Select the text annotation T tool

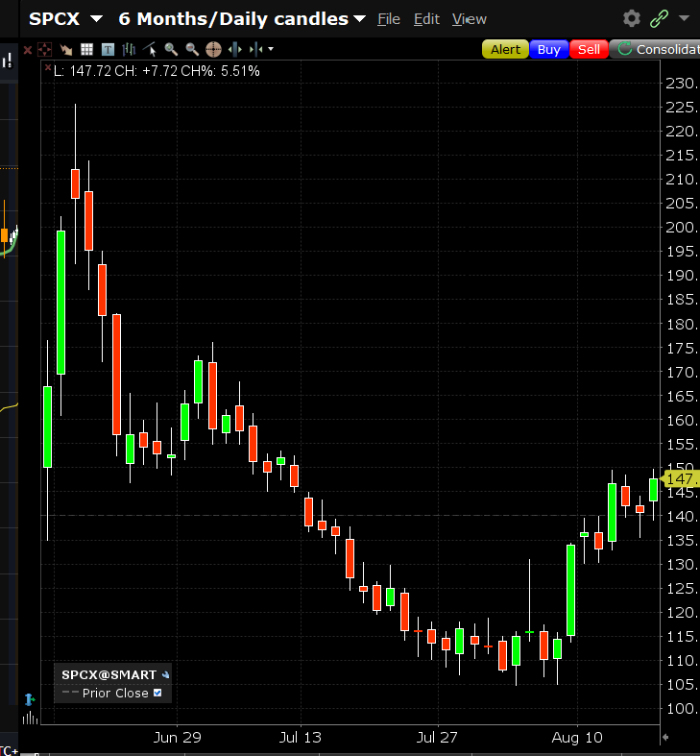tap(108, 49)
